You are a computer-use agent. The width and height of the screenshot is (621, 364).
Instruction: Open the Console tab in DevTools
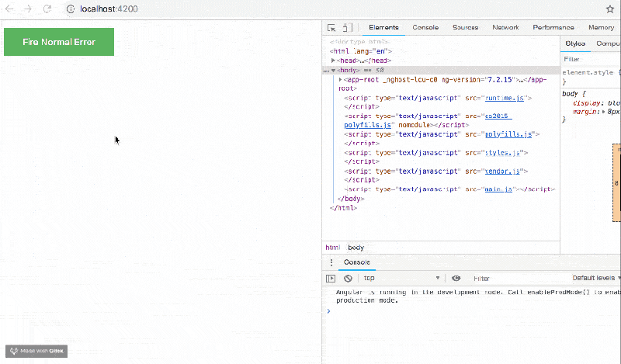point(425,27)
